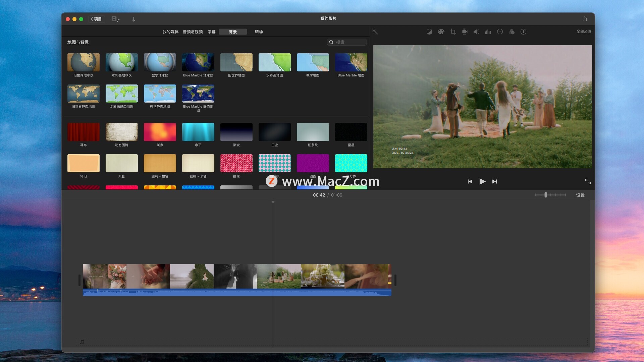
Task: Open the volume adjustment controls
Action: pyautogui.click(x=476, y=32)
